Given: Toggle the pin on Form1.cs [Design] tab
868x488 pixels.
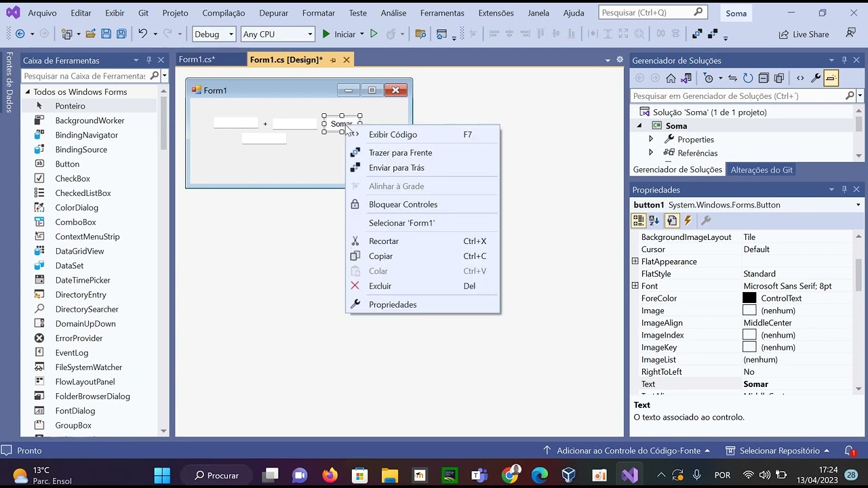Looking at the screenshot, I should (333, 60).
